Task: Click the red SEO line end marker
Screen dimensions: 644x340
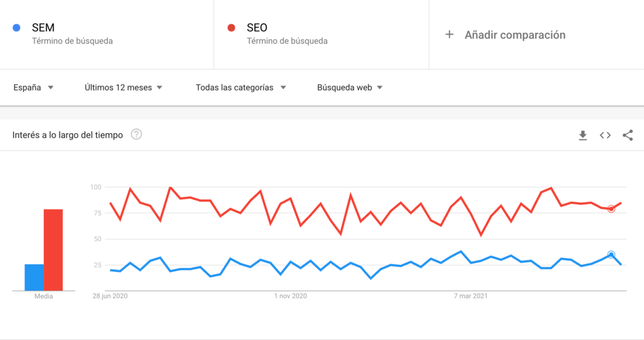Action: pos(611,209)
